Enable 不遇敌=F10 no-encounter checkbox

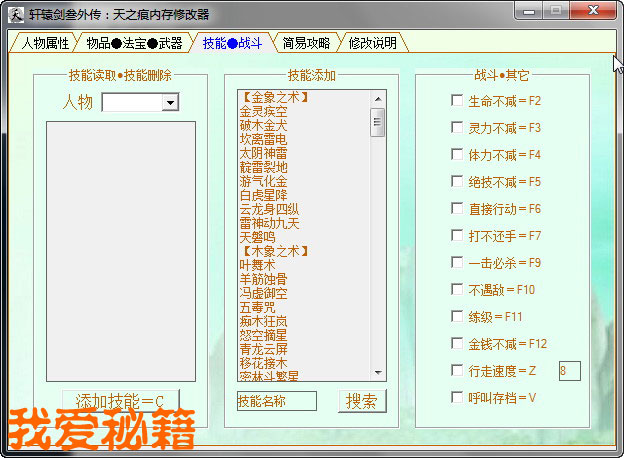(x=457, y=290)
